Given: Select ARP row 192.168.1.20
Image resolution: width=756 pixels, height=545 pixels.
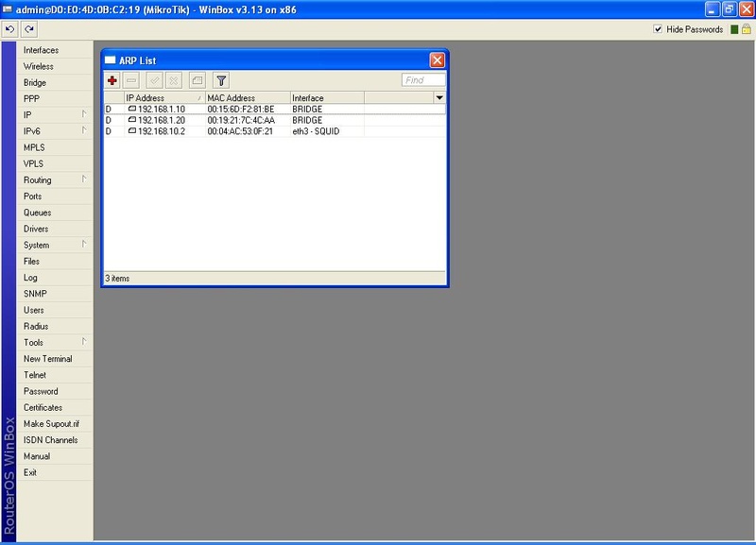Looking at the screenshot, I should coord(275,121).
